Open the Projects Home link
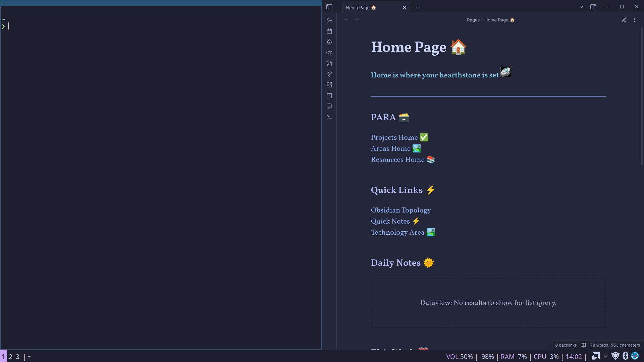 tap(399, 137)
